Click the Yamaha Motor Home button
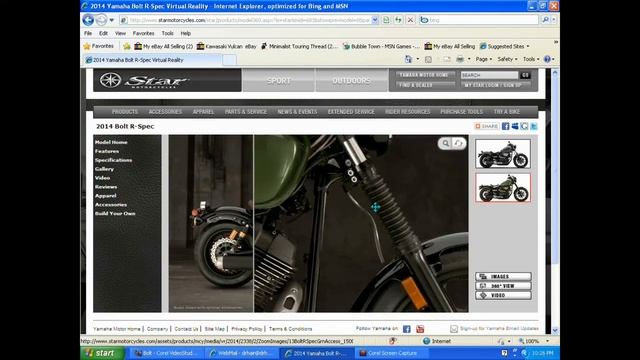This screenshot has width=640, height=360. [424, 75]
